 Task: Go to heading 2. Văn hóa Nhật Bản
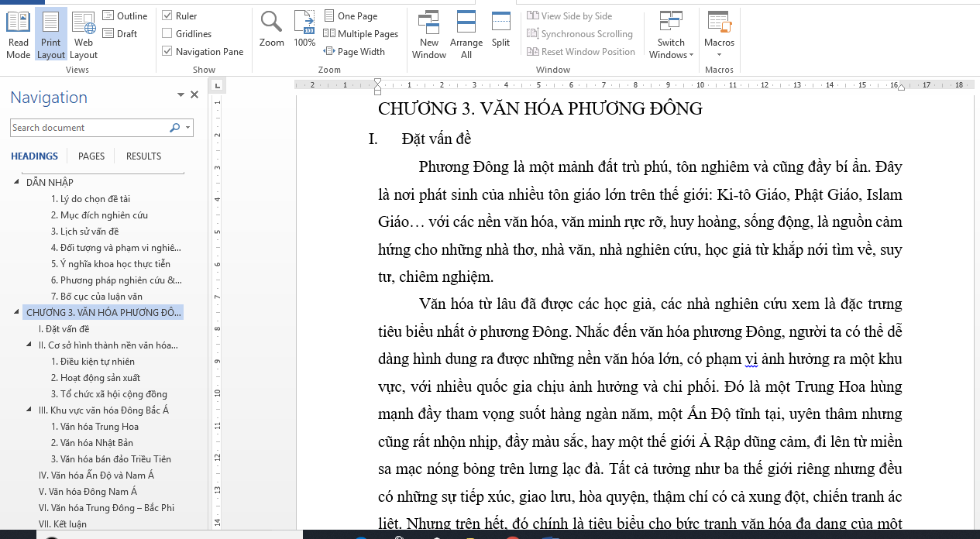92,443
